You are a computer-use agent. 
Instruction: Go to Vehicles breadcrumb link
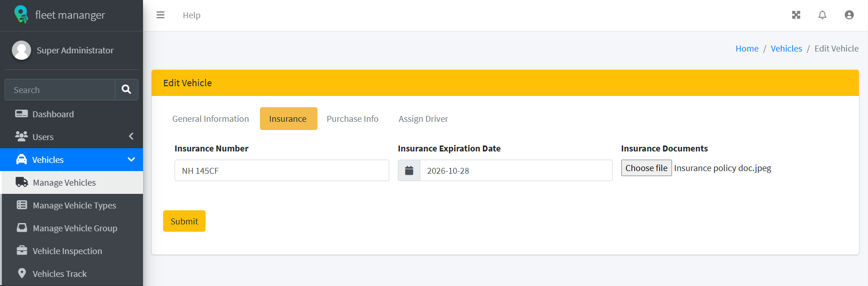pyautogui.click(x=786, y=49)
